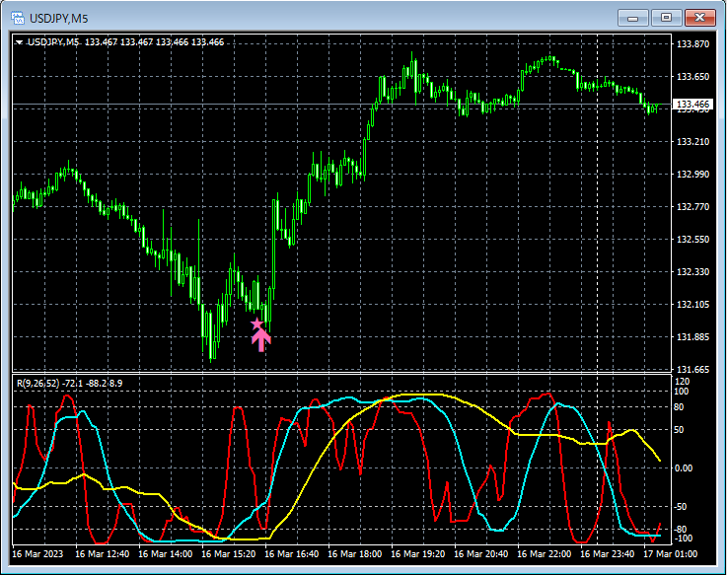Click the 133.870 price scale value

coord(692,44)
